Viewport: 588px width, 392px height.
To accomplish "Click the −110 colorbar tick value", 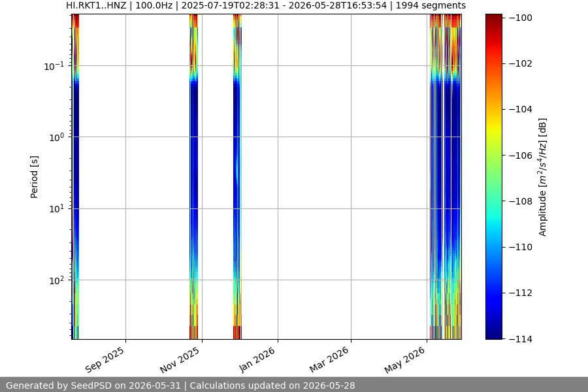I will [521, 247].
